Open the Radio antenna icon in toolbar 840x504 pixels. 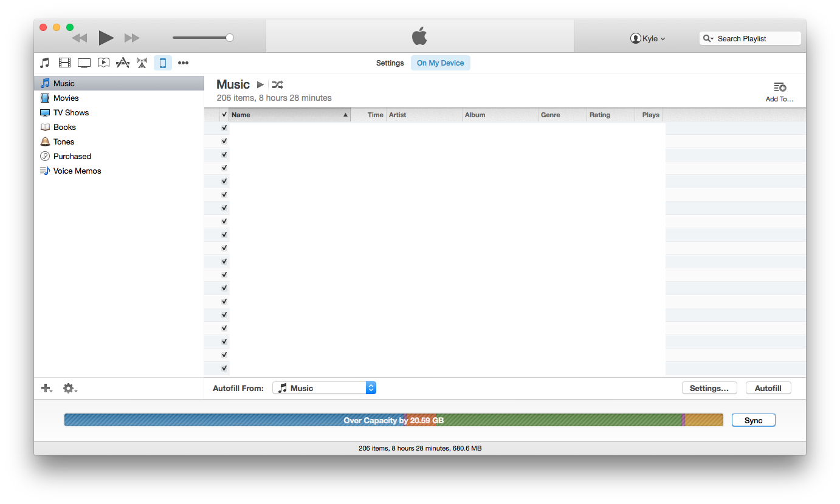[142, 63]
